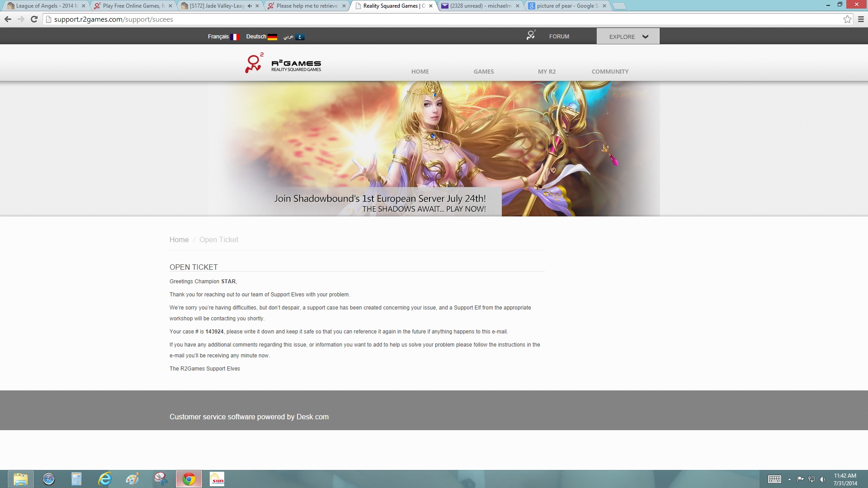Screen dimensions: 868x488
Task: Bookmark the page with the star icon
Action: (x=847, y=19)
